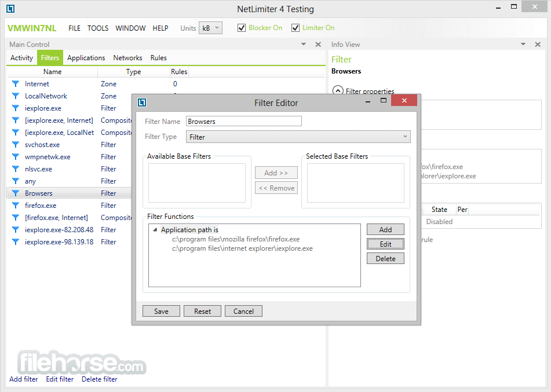
Task: Click the funnel icon beside LocalNetwork
Action: (16, 96)
